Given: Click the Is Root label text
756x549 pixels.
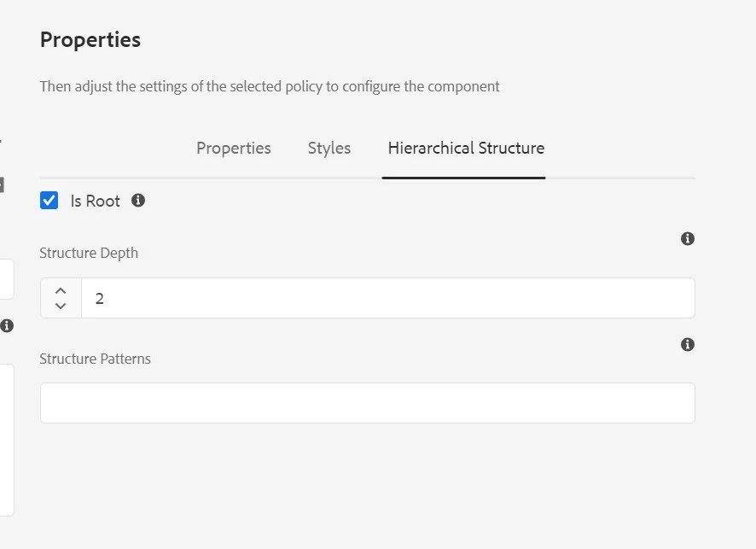Looking at the screenshot, I should click(x=96, y=201).
